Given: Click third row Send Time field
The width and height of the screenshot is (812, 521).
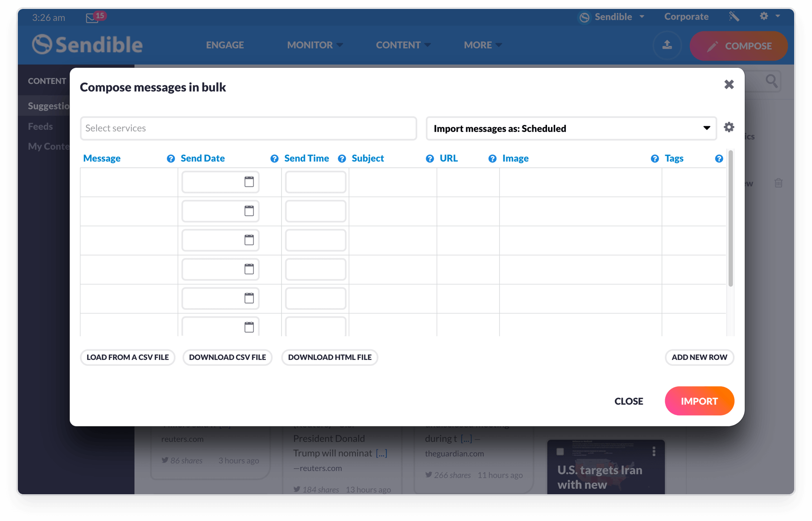Looking at the screenshot, I should point(315,240).
